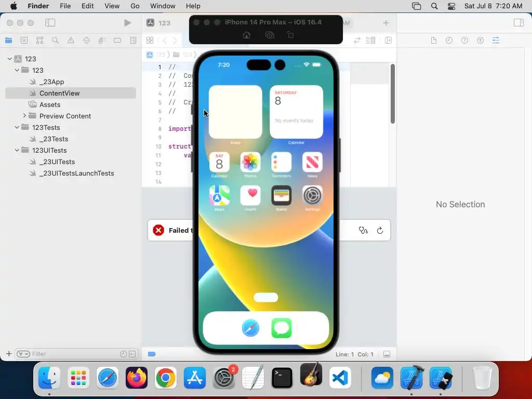Open the View menu
The width and height of the screenshot is (532, 399).
click(x=112, y=6)
